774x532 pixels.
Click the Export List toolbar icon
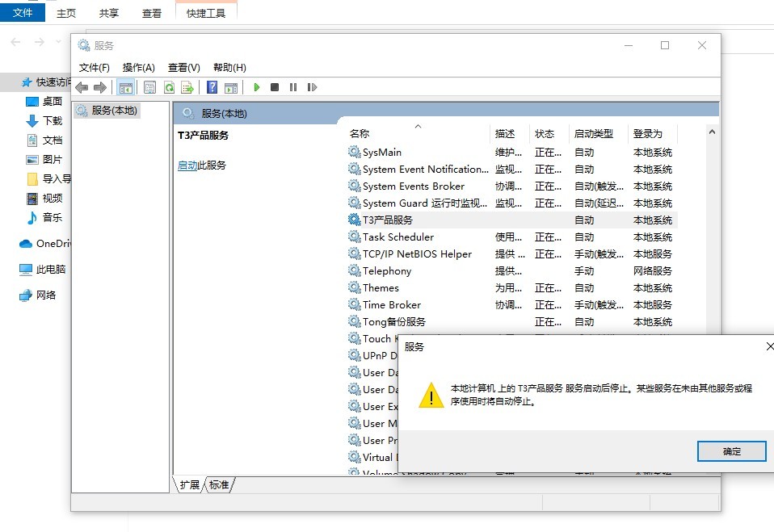pyautogui.click(x=187, y=88)
